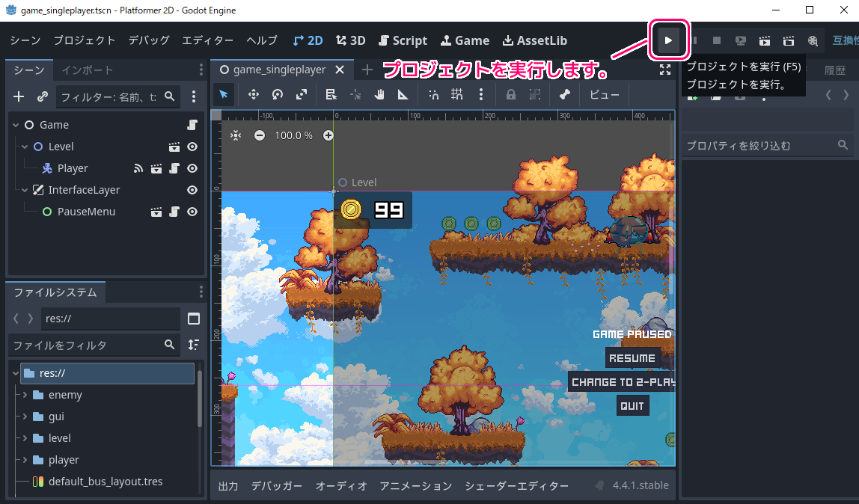Open the シェーダーエディター panel
Viewport: 859px width, 504px height.
point(516,486)
